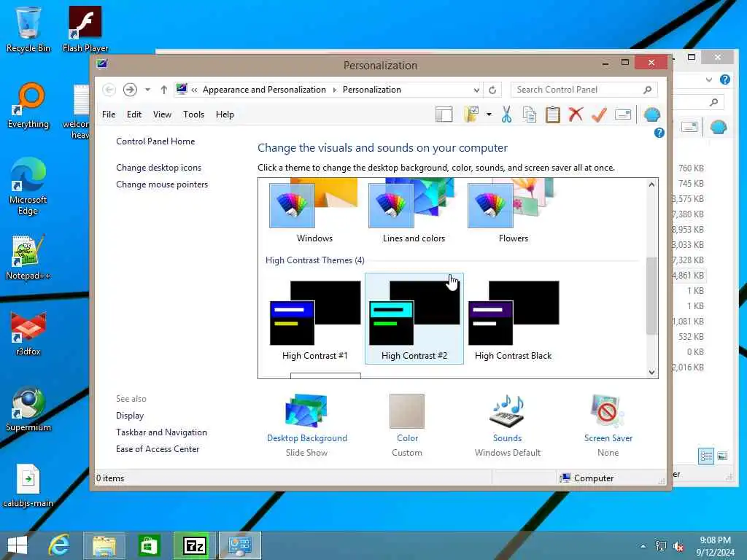Screen dimensions: 747x560
Task: Open the Flash Player desktop shortcut
Action: (85, 29)
